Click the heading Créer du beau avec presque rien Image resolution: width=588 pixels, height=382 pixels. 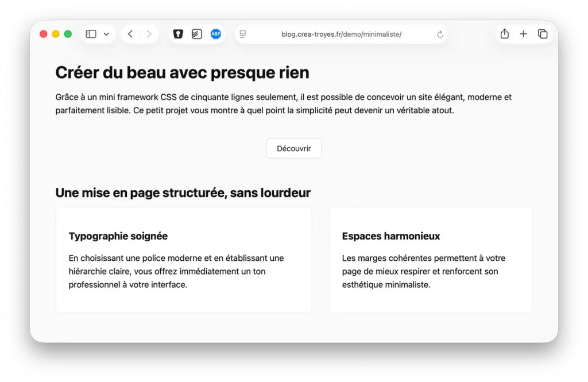point(182,72)
